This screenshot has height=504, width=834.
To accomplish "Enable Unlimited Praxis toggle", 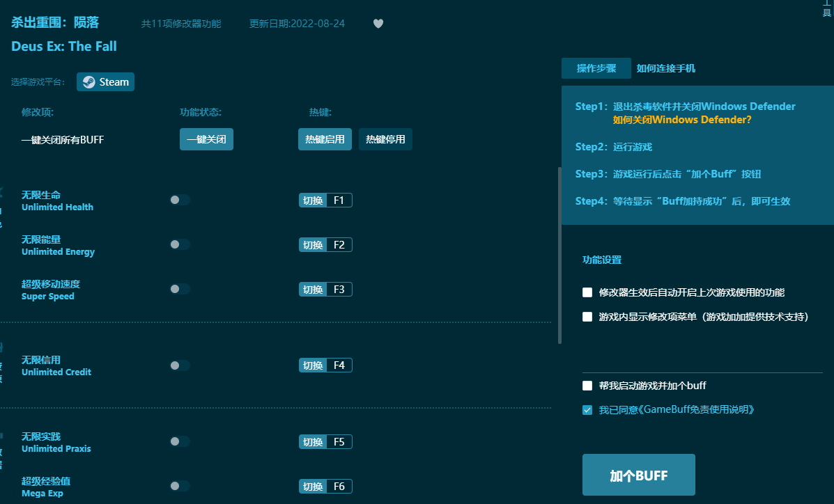I will pyautogui.click(x=179, y=441).
